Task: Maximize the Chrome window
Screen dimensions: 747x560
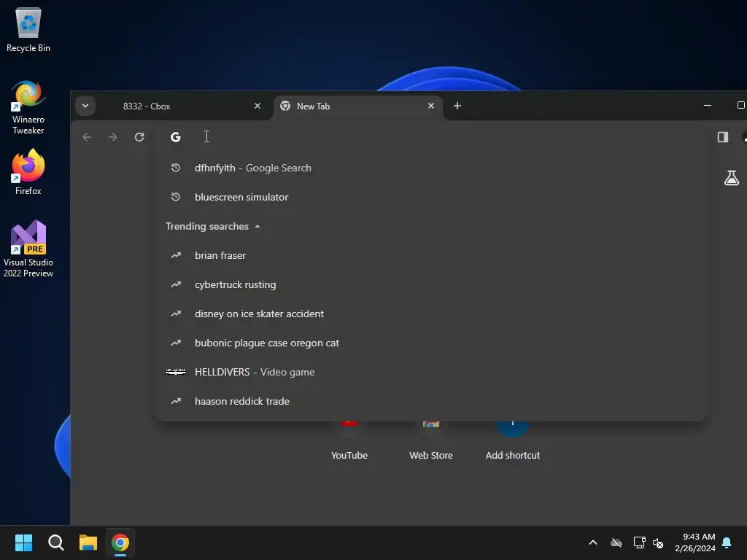Action: click(740, 105)
